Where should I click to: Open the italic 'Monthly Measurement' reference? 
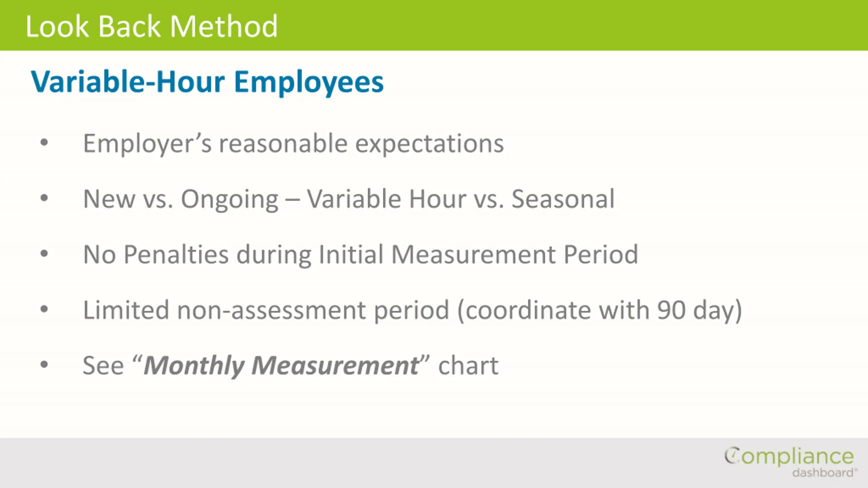pos(282,366)
